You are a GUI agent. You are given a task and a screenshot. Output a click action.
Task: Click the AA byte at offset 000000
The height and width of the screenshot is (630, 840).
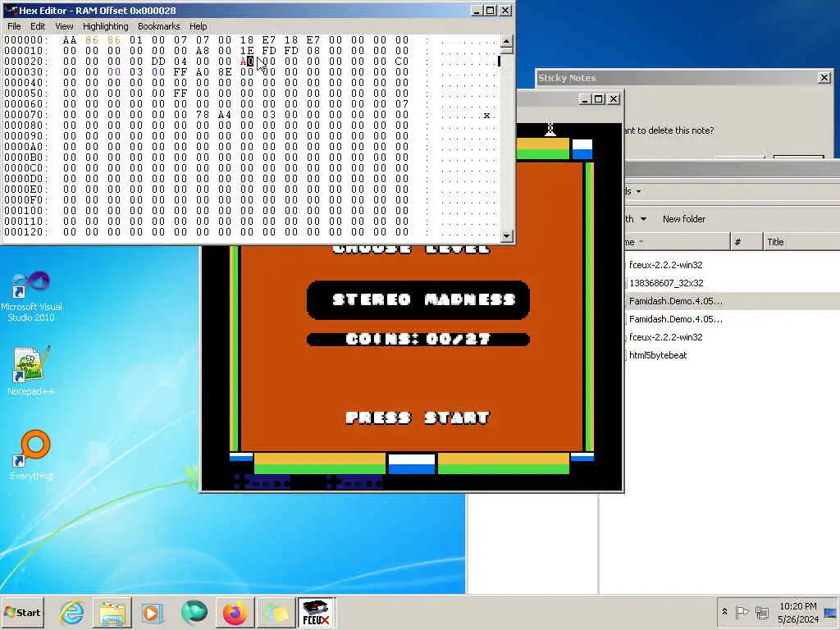pos(70,40)
